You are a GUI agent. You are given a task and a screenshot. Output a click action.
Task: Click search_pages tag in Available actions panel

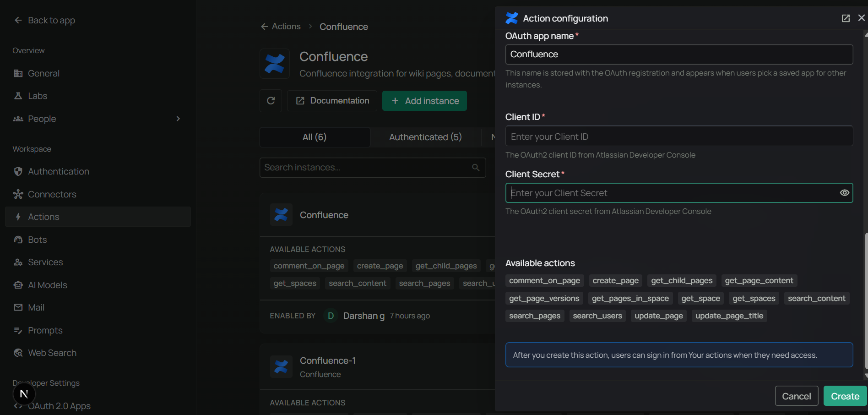(535, 316)
